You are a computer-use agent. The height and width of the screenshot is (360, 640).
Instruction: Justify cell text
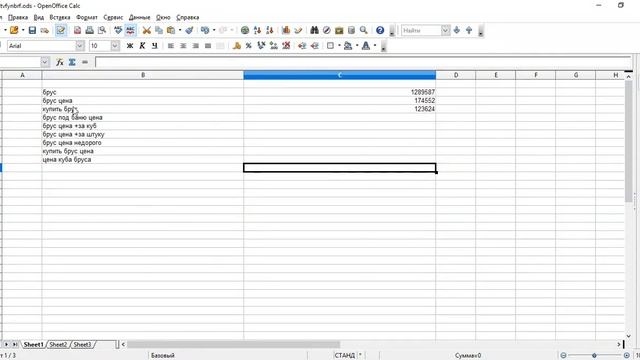[x=208, y=46]
